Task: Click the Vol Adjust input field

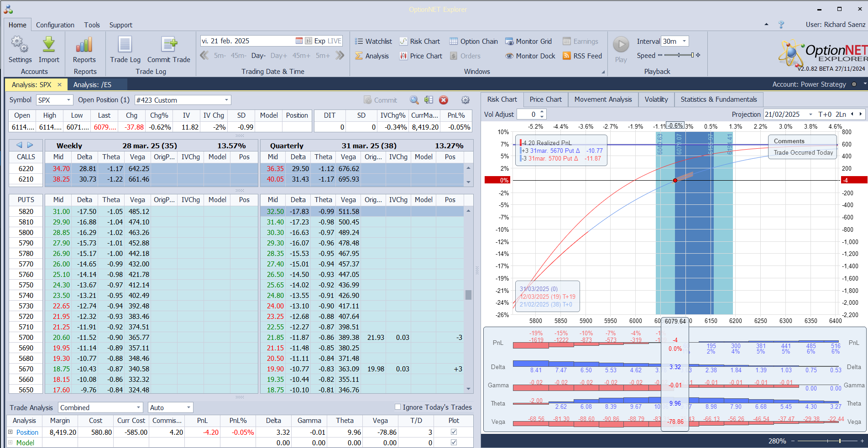Action: click(x=528, y=115)
